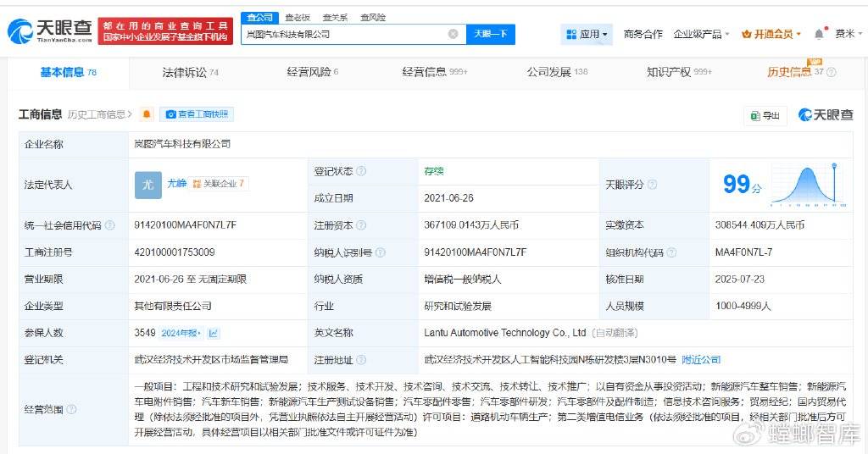Image resolution: width=868 pixels, height=454 pixels.
Task: Expand the 开通会员 dropdown
Action: click(771, 34)
